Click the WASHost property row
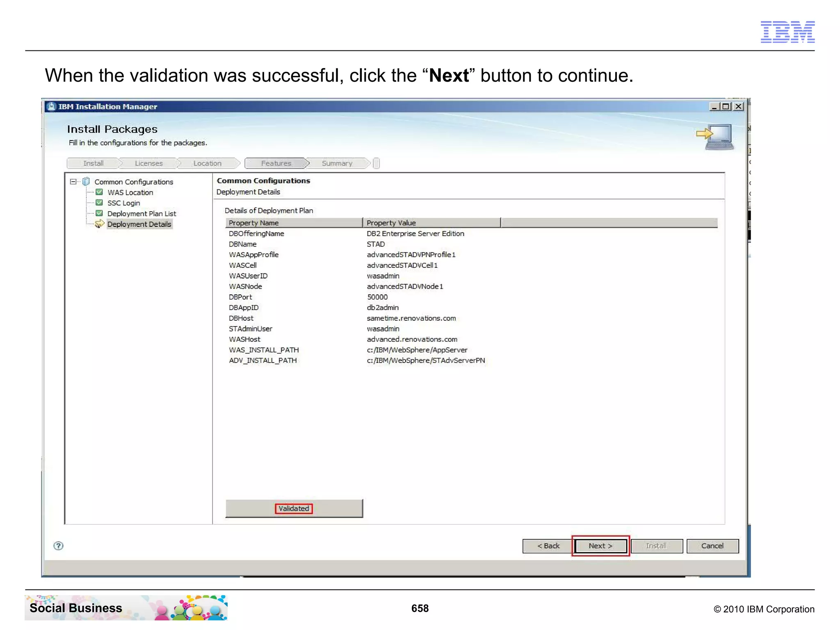Image resolution: width=840 pixels, height=630 pixels. click(x=471, y=339)
